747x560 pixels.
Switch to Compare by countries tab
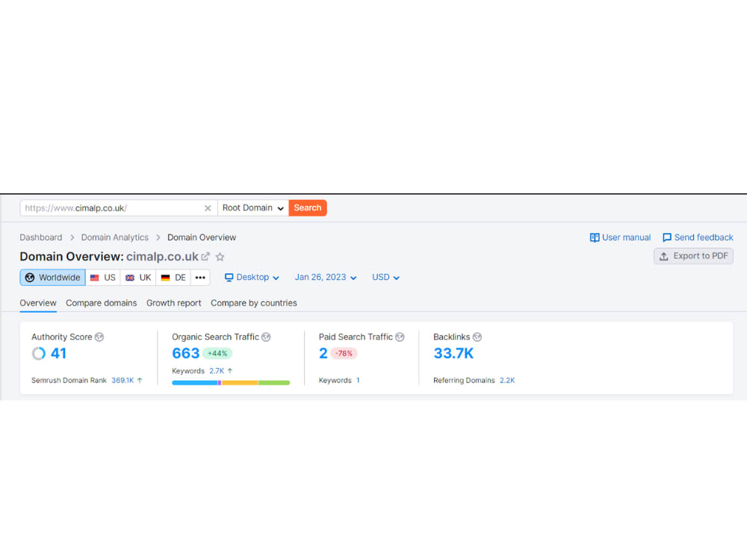click(254, 303)
